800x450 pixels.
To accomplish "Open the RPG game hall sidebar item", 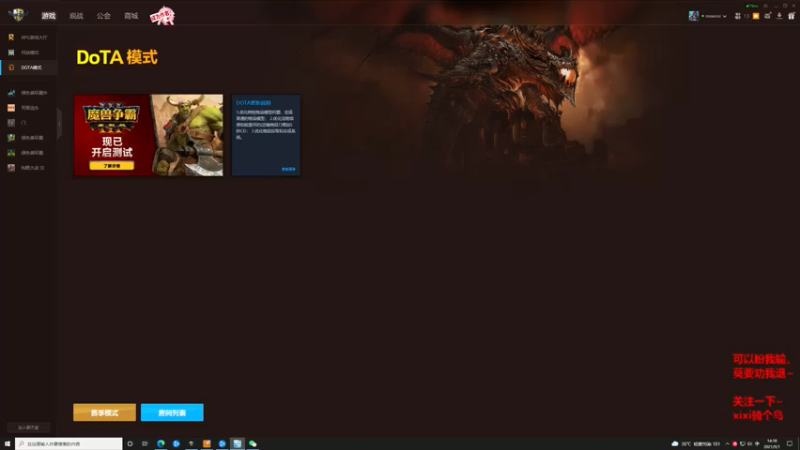I will [28, 37].
